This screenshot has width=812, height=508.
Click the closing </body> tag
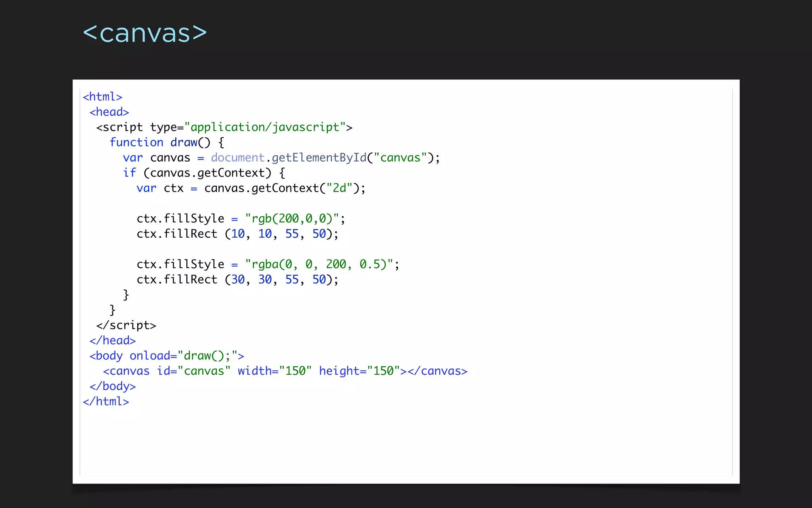tap(113, 386)
